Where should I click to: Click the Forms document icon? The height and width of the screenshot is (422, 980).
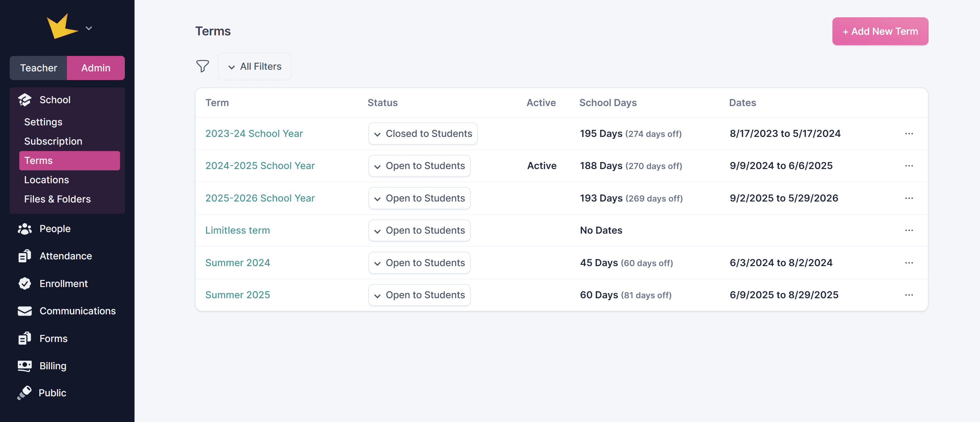click(x=25, y=338)
